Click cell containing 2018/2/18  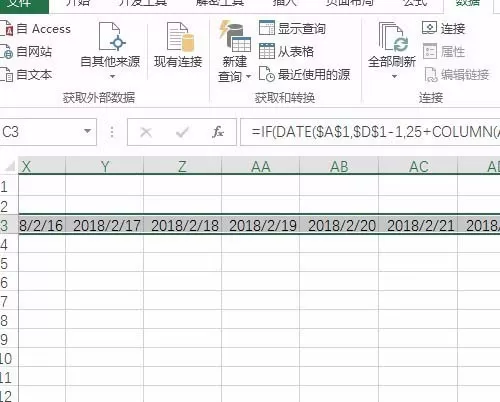pos(182,225)
